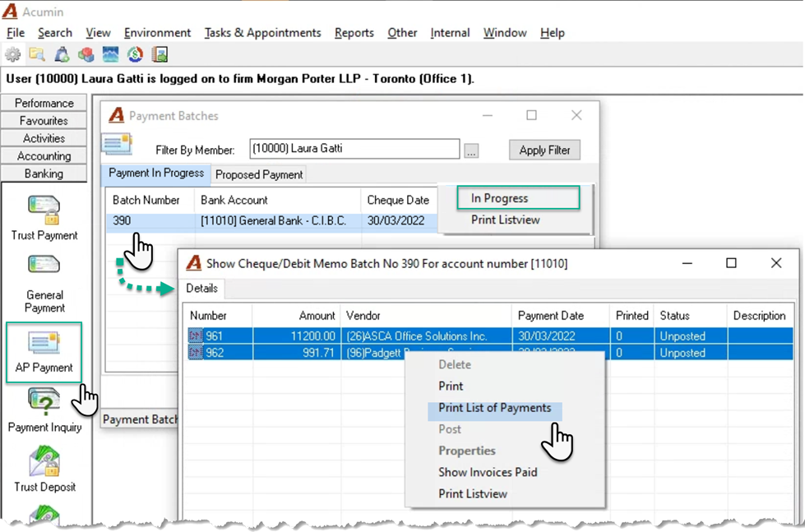Click the Bank Account column header
The height and width of the screenshot is (532, 805).
(277, 201)
